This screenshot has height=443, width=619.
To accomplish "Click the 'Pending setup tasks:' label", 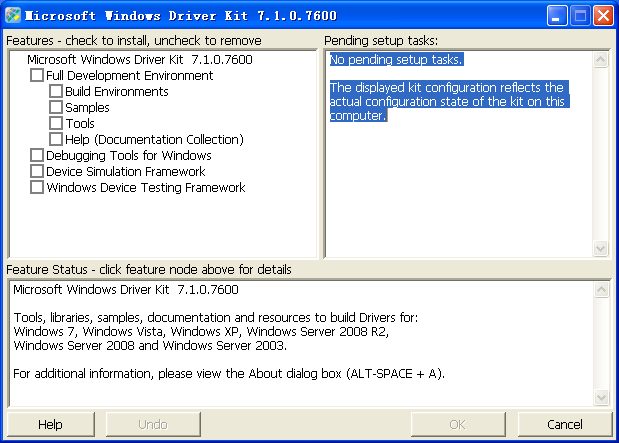I will coord(381,40).
